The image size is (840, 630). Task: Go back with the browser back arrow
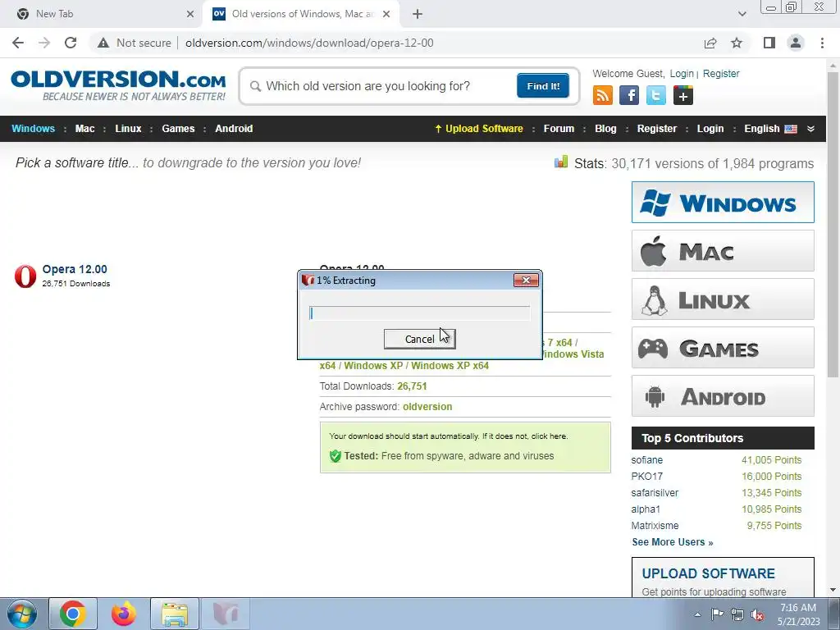(18, 43)
